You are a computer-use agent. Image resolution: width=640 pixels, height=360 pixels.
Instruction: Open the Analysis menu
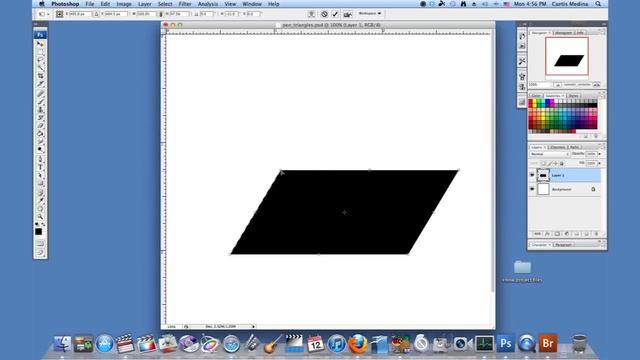click(208, 4)
